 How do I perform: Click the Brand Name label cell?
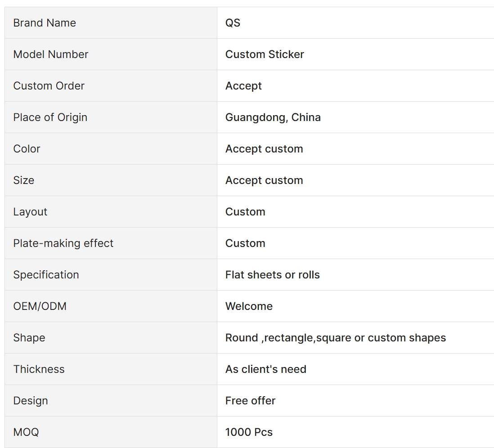(45, 23)
